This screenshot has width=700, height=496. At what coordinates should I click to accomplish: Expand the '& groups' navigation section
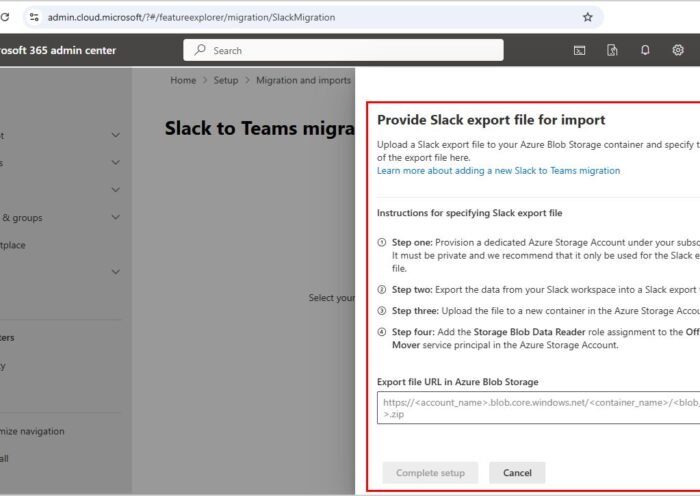(116, 217)
